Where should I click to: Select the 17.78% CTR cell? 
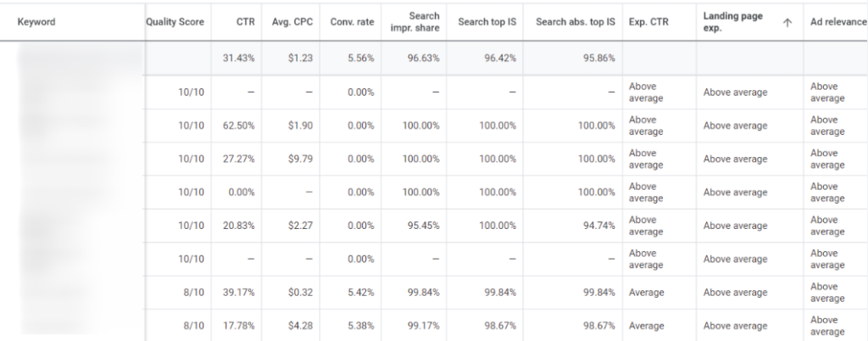click(x=241, y=326)
